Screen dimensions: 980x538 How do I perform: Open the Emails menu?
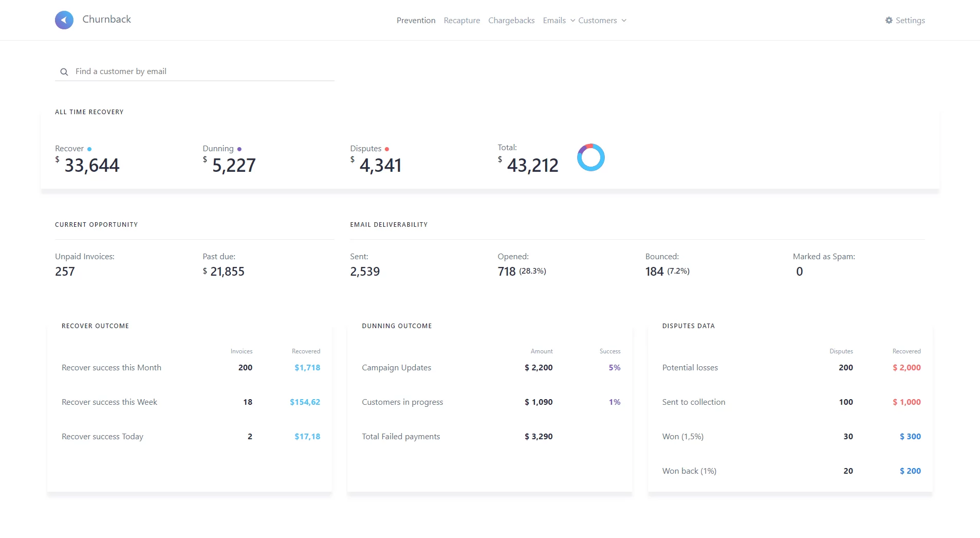554,21
